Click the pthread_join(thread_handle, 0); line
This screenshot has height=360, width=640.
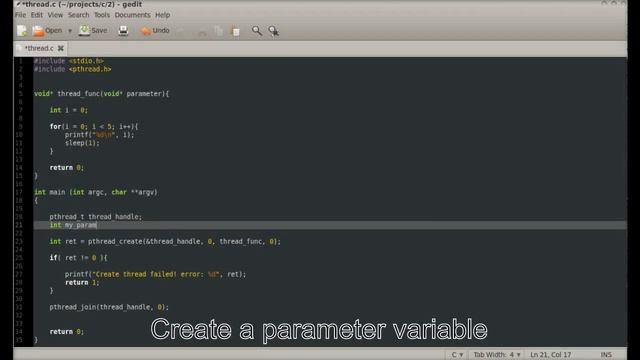point(109,307)
